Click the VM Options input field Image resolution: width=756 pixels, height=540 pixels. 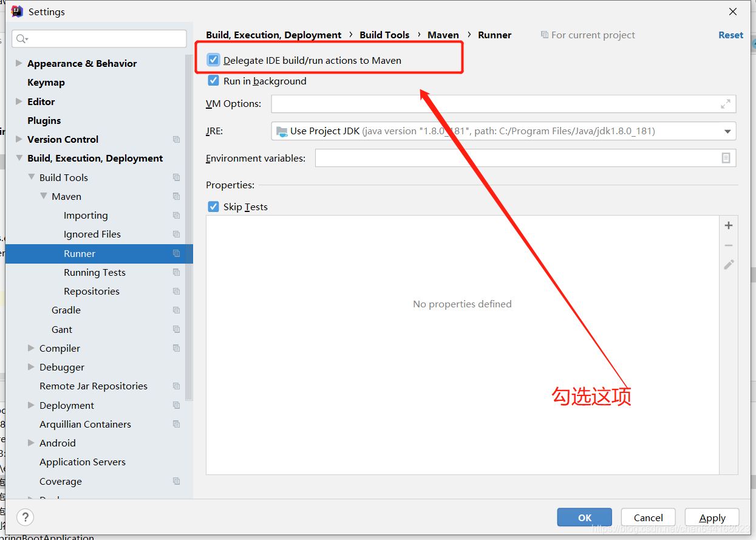pyautogui.click(x=503, y=104)
